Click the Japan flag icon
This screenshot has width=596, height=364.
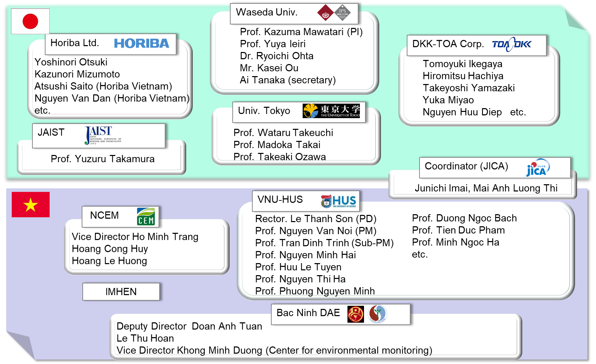(x=30, y=21)
